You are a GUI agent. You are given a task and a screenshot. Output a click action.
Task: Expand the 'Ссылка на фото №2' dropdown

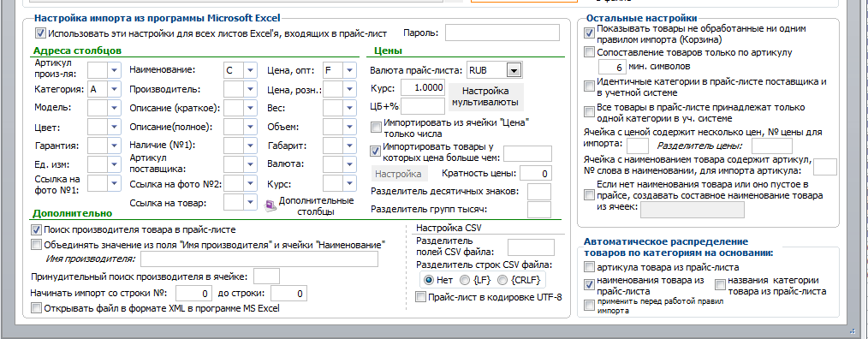tap(250, 184)
